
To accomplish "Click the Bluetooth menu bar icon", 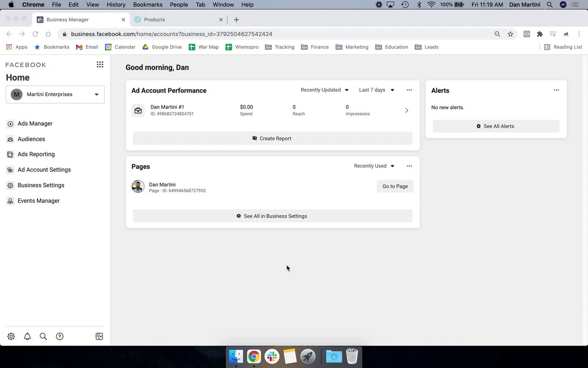I will tap(418, 5).
